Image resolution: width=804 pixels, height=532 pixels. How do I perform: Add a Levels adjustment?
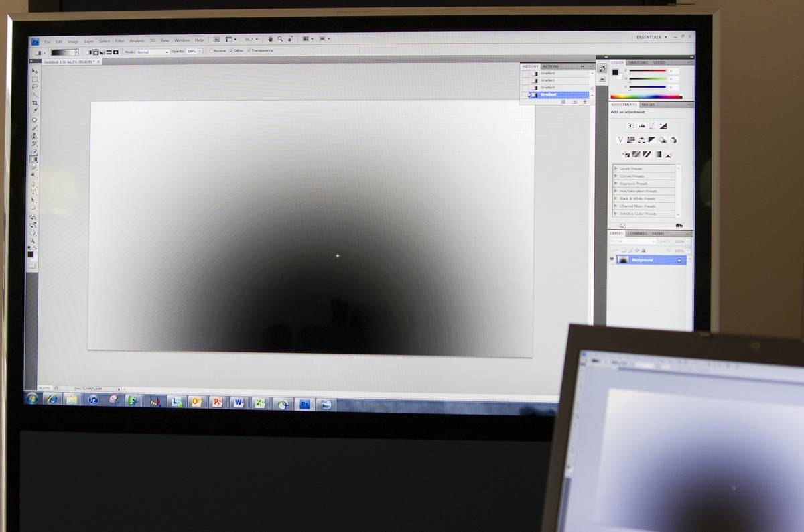click(x=641, y=125)
